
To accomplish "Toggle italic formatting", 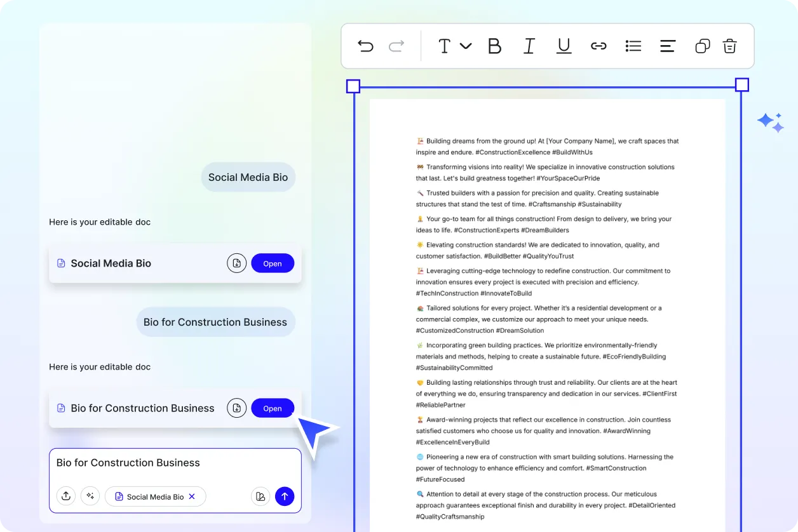I will [x=529, y=46].
